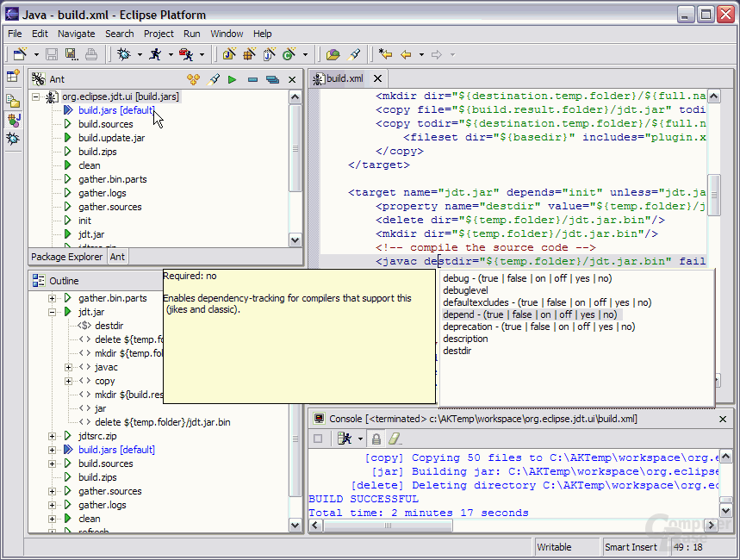Screen dimensions: 740x560
Task: Click the Save toolbar icon
Action: [52, 54]
